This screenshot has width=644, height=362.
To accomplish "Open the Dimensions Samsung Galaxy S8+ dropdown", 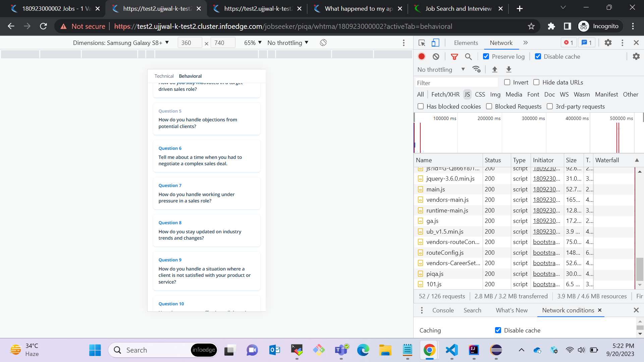I will pos(121,43).
